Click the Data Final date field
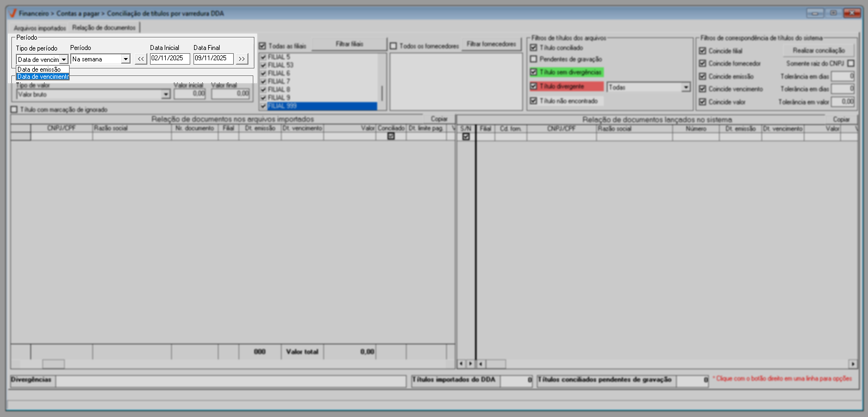868x417 pixels. tap(214, 59)
